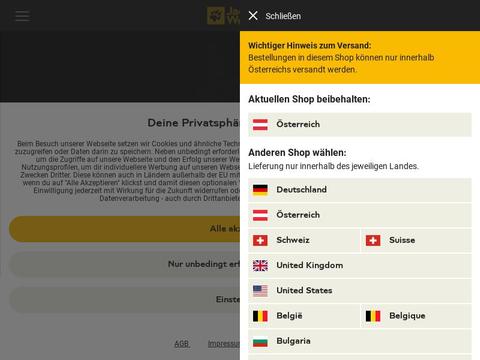
Task: Click the United Kingdom flag icon
Action: tap(260, 265)
